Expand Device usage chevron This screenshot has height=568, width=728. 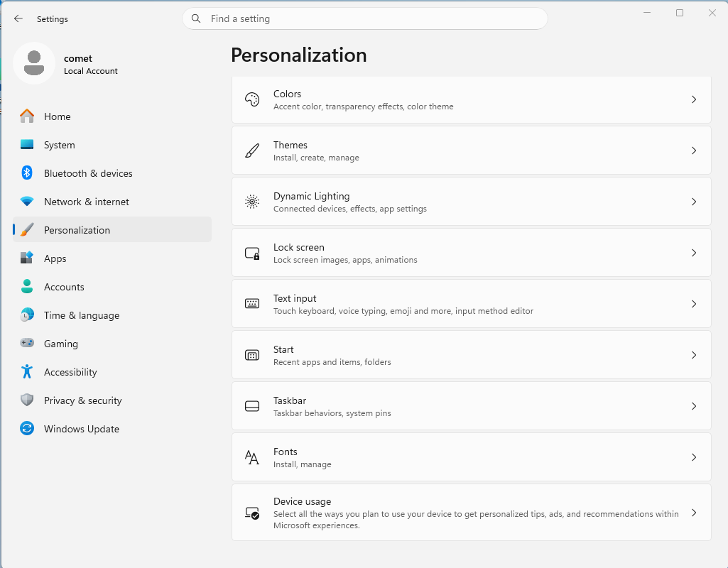pyautogui.click(x=694, y=513)
